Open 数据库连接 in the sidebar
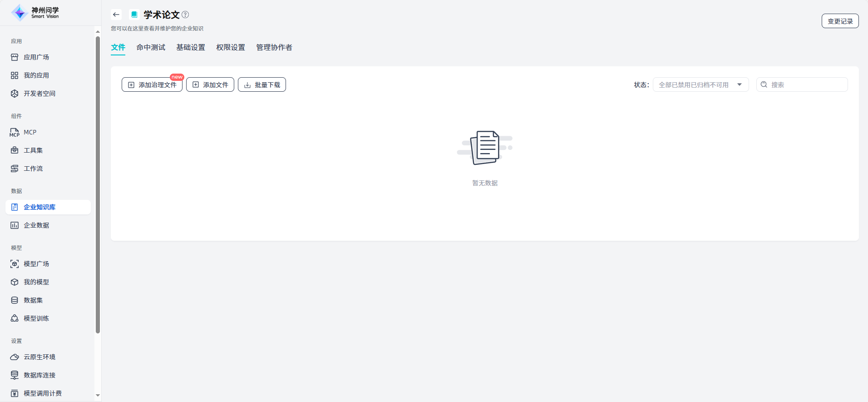This screenshot has width=868, height=402. click(39, 375)
